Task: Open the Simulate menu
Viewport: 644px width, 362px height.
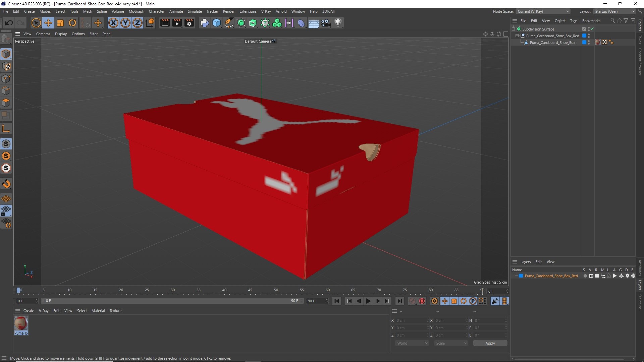Action: 195,11
